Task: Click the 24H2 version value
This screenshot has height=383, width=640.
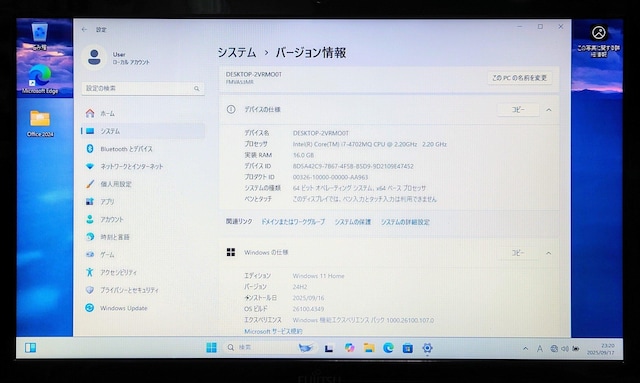Action: (x=300, y=287)
